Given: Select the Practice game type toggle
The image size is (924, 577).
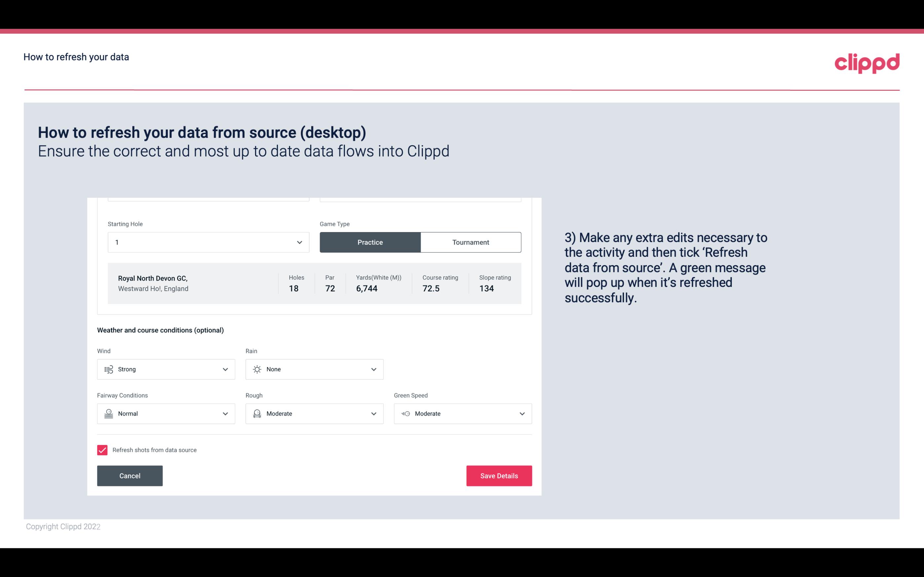Looking at the screenshot, I should [370, 242].
